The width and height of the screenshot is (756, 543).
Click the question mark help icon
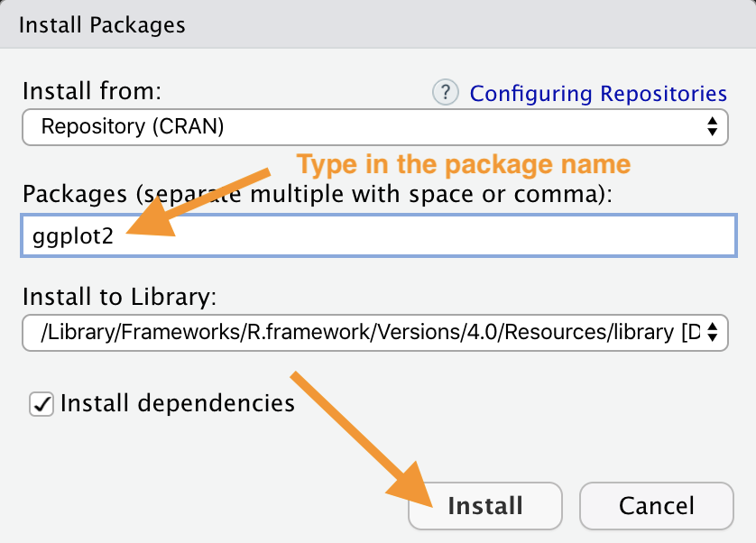pyautogui.click(x=445, y=92)
